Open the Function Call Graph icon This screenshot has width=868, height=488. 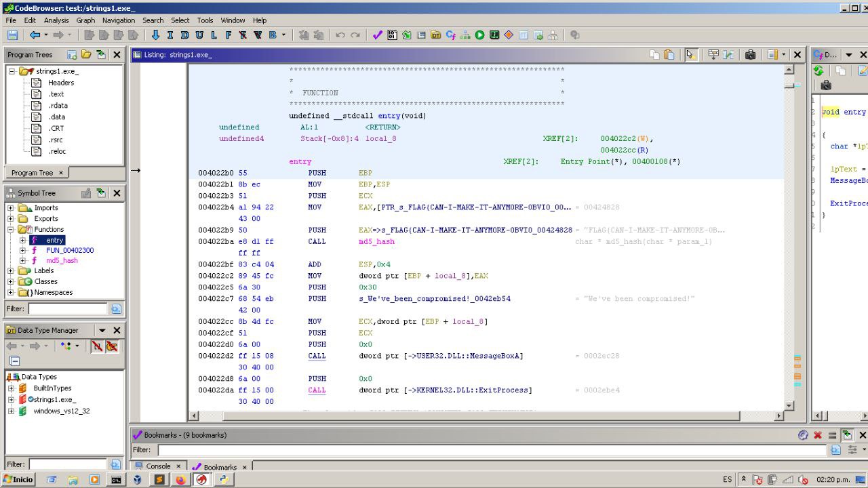(x=464, y=35)
